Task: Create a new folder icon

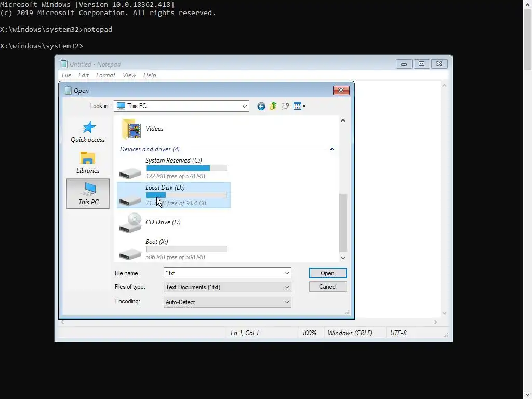Action: [285, 106]
